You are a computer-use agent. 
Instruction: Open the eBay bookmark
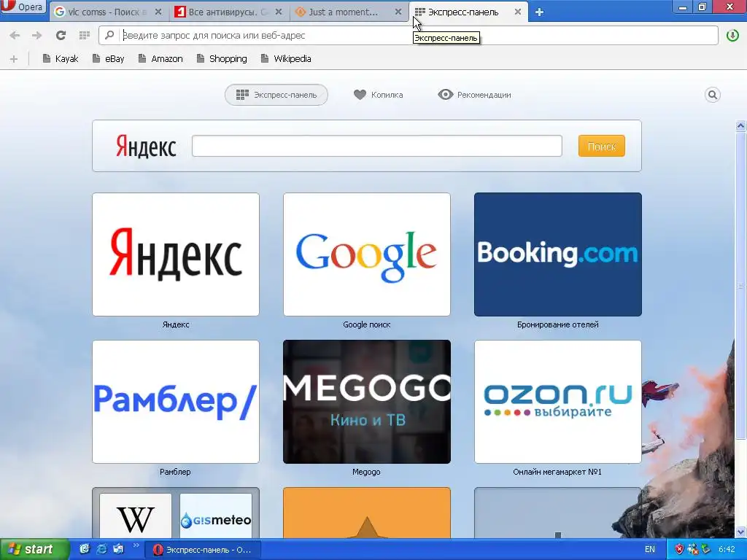click(x=108, y=58)
